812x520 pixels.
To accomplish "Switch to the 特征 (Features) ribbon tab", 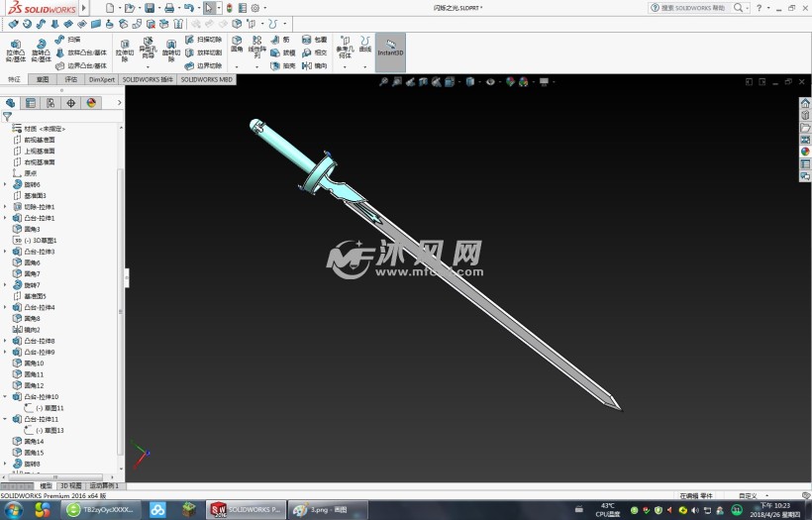I will pos(14,79).
